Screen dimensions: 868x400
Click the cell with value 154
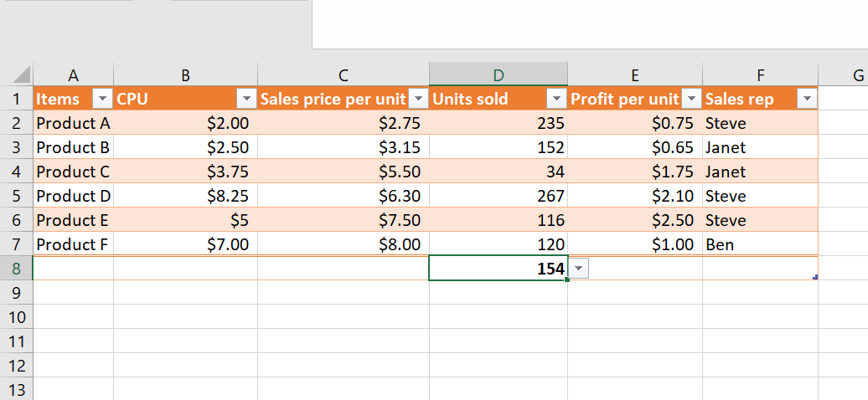point(498,269)
